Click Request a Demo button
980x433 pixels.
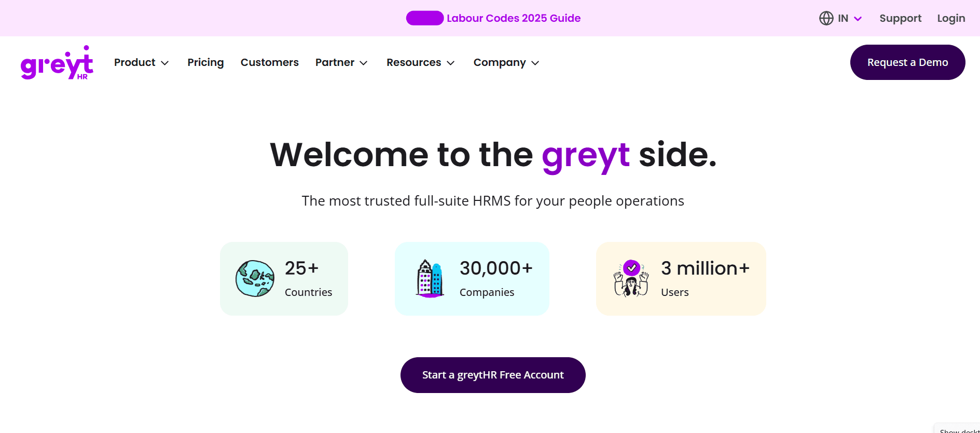click(x=907, y=62)
